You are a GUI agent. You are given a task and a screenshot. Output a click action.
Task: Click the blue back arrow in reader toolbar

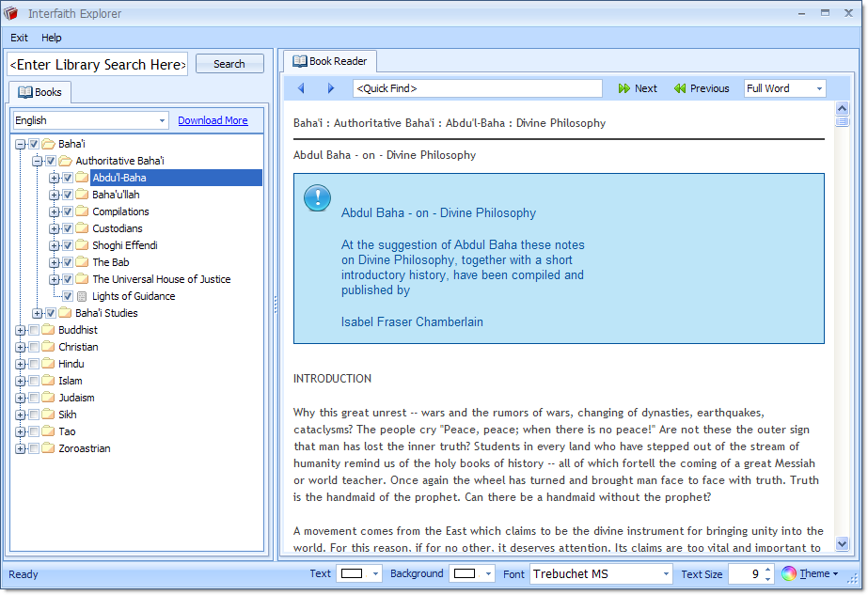pos(301,88)
